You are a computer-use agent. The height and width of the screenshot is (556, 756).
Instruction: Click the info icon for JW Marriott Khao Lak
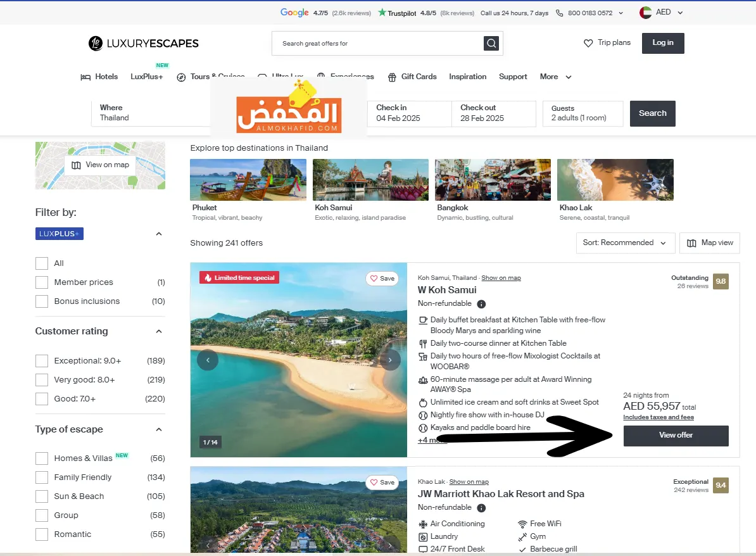481,508
